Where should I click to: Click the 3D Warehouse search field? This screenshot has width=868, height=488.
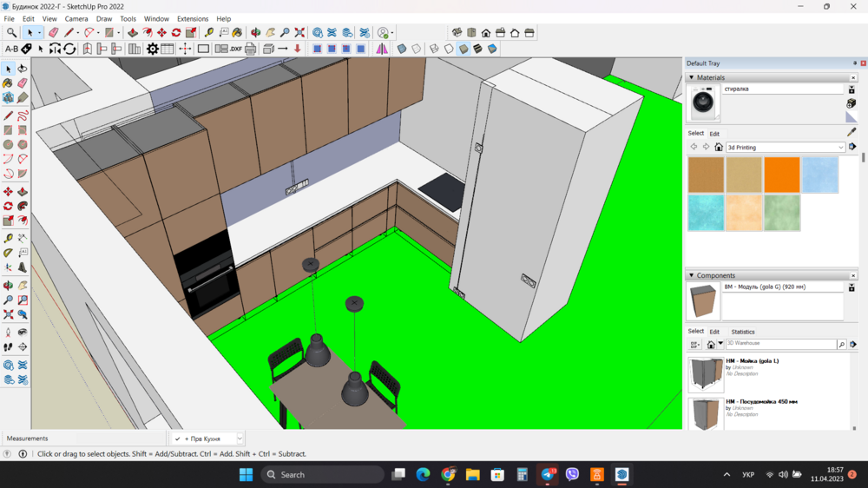(780, 345)
